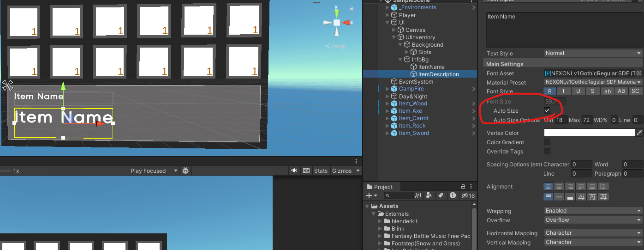Set vertical alignment to baseline
644x250 pixels.
581,197
